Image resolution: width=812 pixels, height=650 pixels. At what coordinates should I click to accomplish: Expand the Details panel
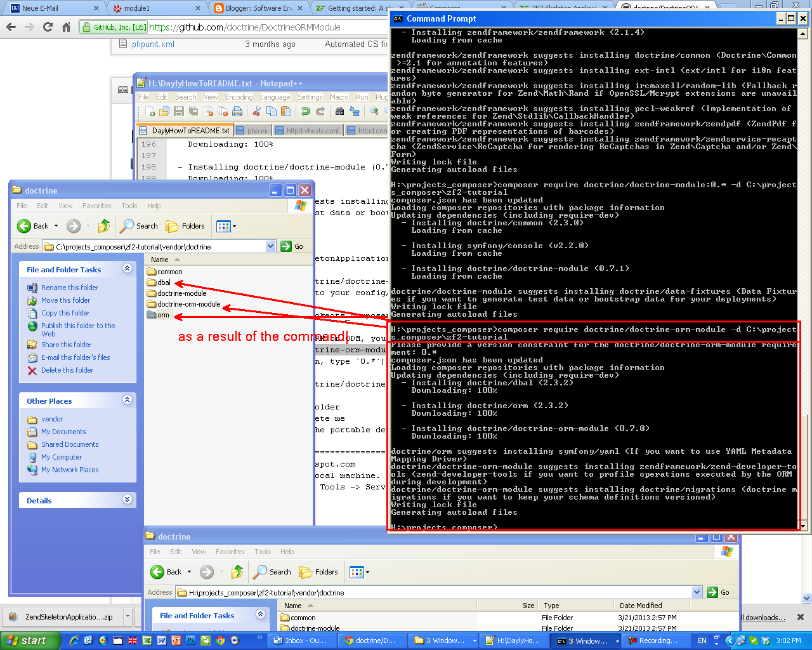(x=127, y=500)
